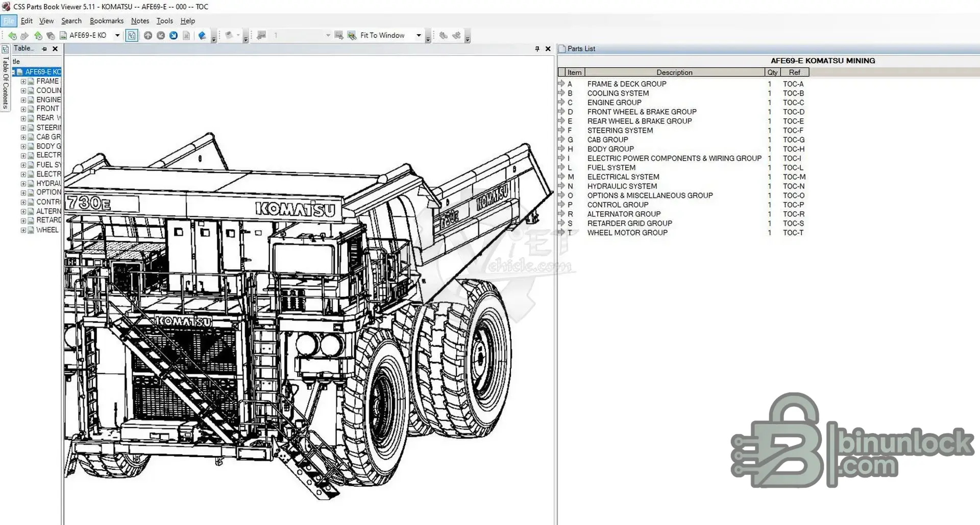Close the illustration viewer panel

coord(548,49)
